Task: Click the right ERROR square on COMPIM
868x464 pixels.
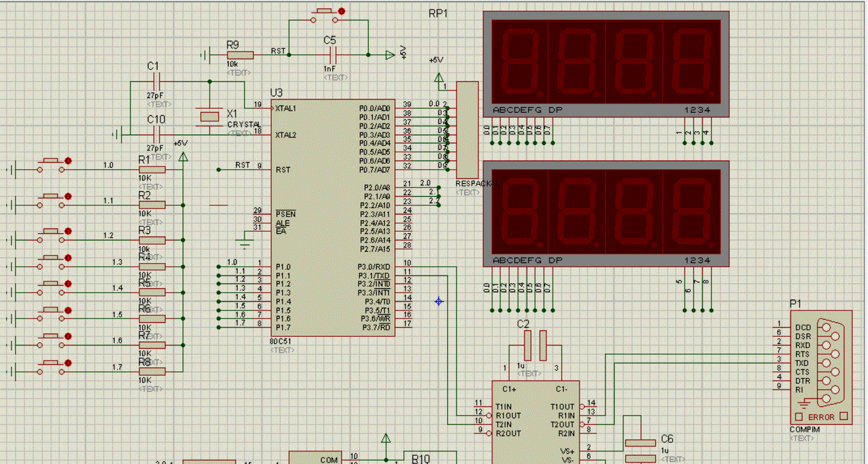Action: [x=844, y=416]
